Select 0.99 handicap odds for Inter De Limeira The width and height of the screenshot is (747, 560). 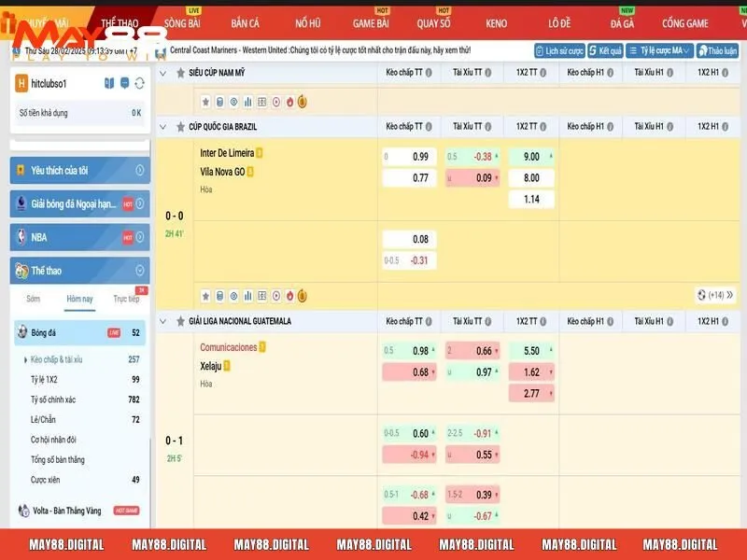tap(409, 157)
